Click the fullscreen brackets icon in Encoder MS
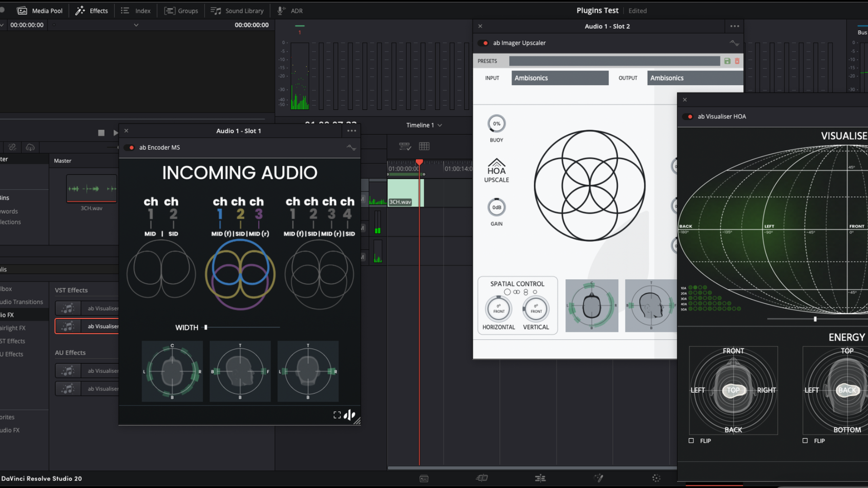 [x=337, y=415]
